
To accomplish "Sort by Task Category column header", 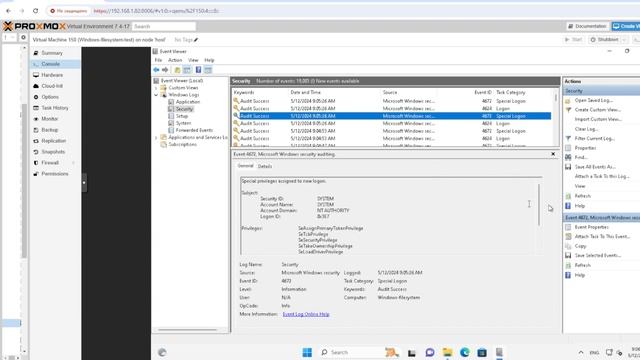I will tap(511, 93).
